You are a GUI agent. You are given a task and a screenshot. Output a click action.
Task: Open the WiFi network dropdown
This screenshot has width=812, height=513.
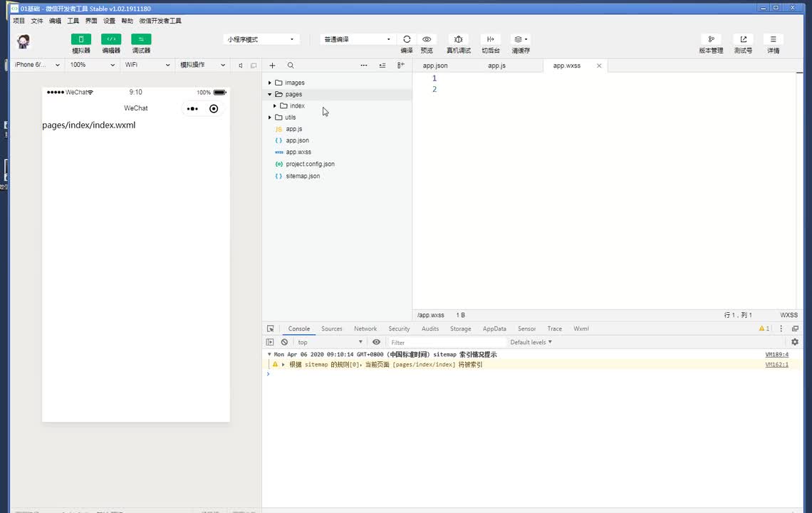click(x=147, y=65)
